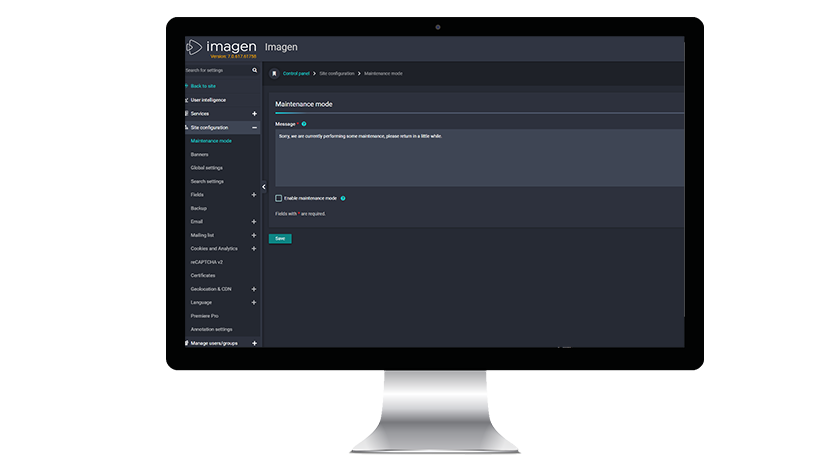Expand the Fields submenu plus
Viewport: 840px width, 472px height.
(254, 195)
